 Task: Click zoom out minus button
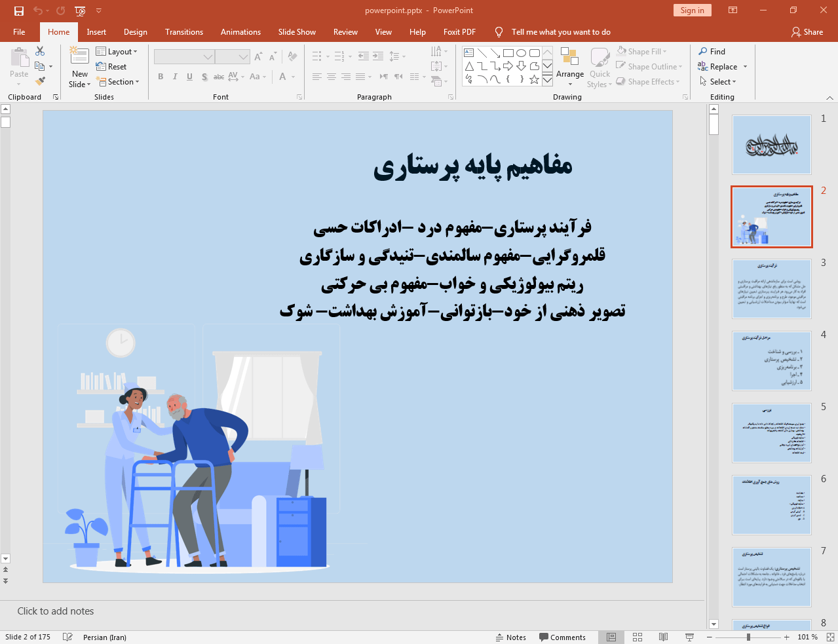[710, 637]
